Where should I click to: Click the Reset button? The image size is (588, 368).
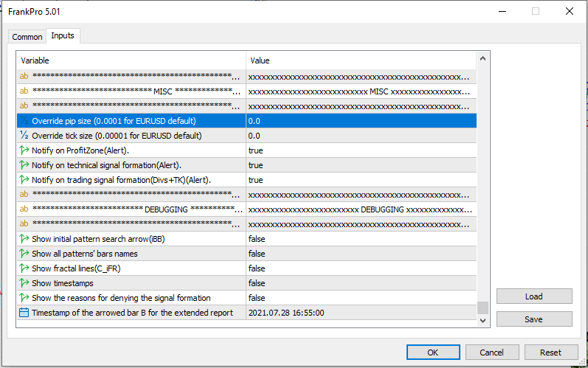550,353
